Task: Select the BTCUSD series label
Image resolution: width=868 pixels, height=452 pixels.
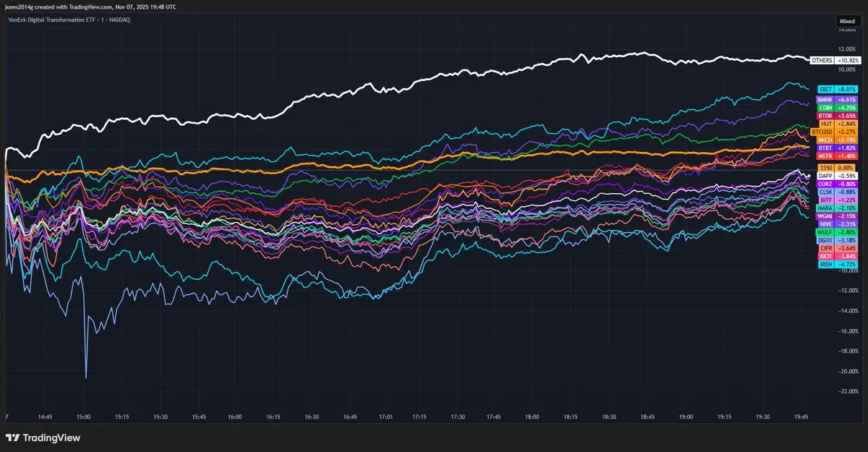Action: (x=822, y=132)
